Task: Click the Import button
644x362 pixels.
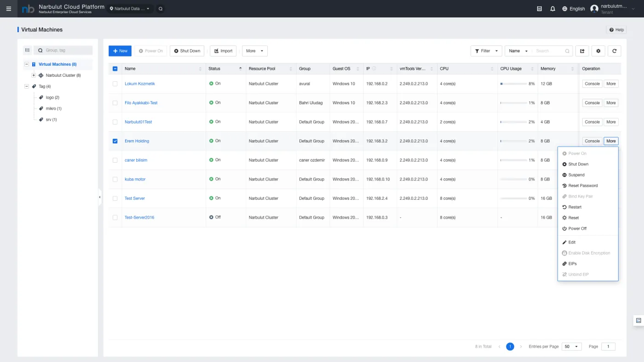Action: coord(223,51)
